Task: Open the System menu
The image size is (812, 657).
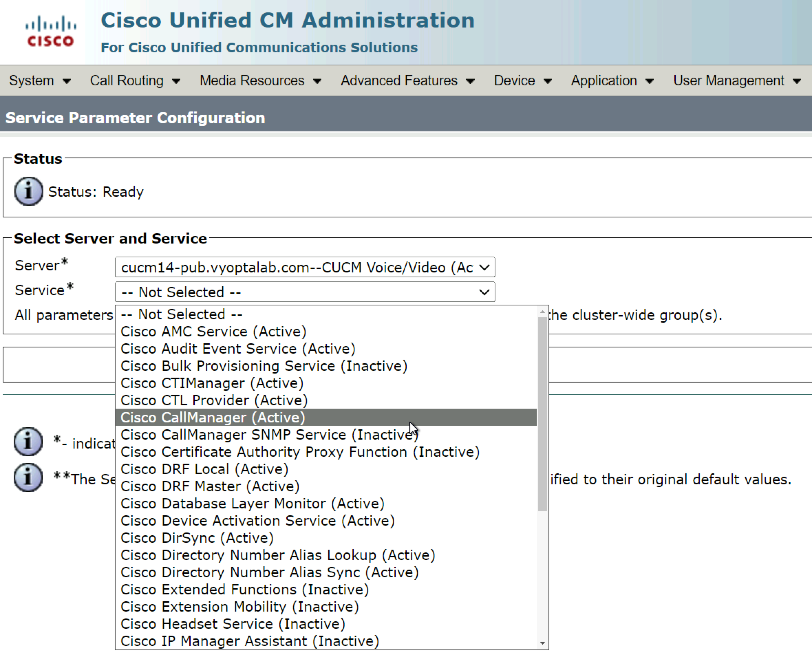Action: [x=40, y=80]
